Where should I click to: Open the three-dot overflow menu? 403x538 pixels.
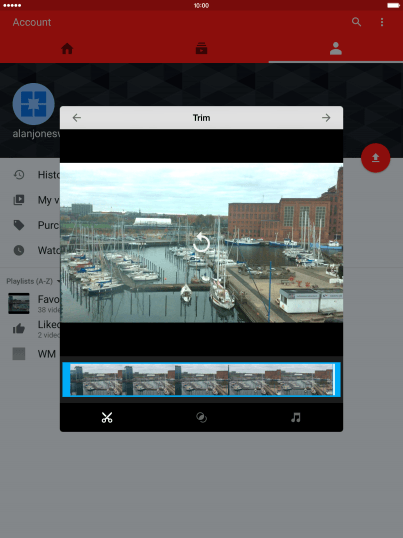click(x=382, y=22)
